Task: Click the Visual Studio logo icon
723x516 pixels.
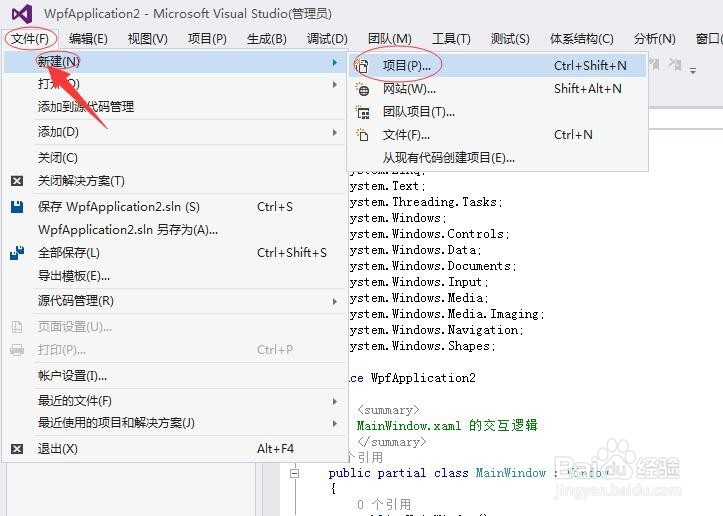Action: click(x=22, y=14)
